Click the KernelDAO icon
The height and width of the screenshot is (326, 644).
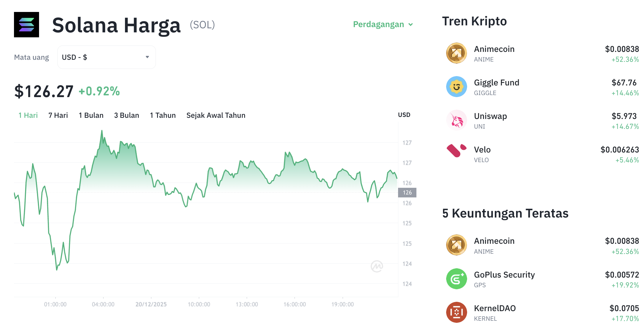point(456,312)
